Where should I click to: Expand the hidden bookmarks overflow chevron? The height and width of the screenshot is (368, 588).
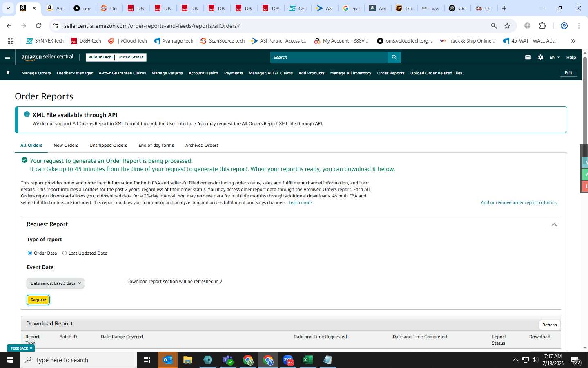coord(573,41)
